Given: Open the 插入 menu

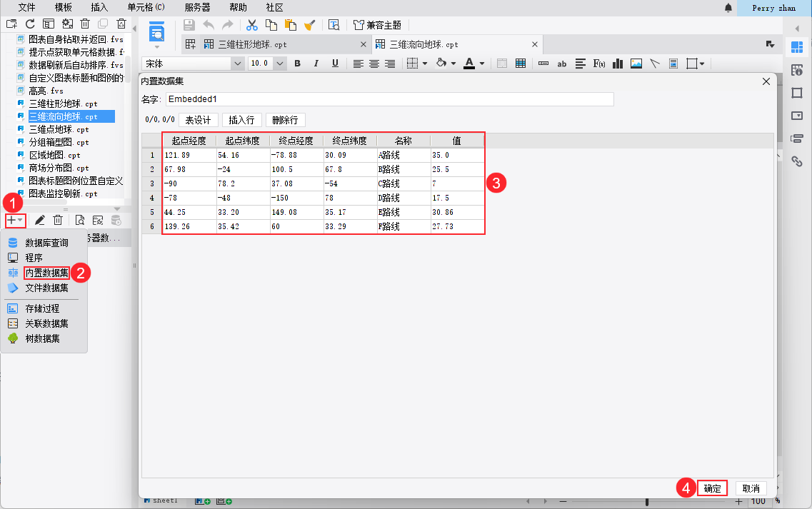Looking at the screenshot, I should point(99,7).
